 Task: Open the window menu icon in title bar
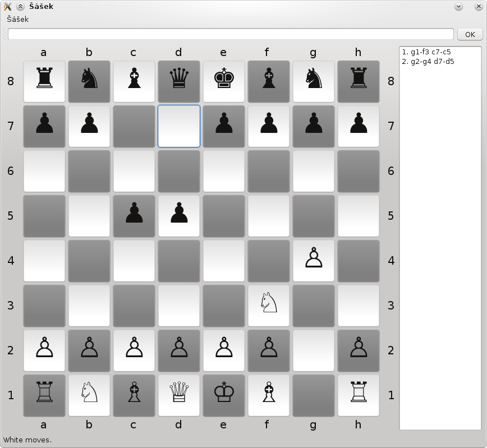pos(7,7)
